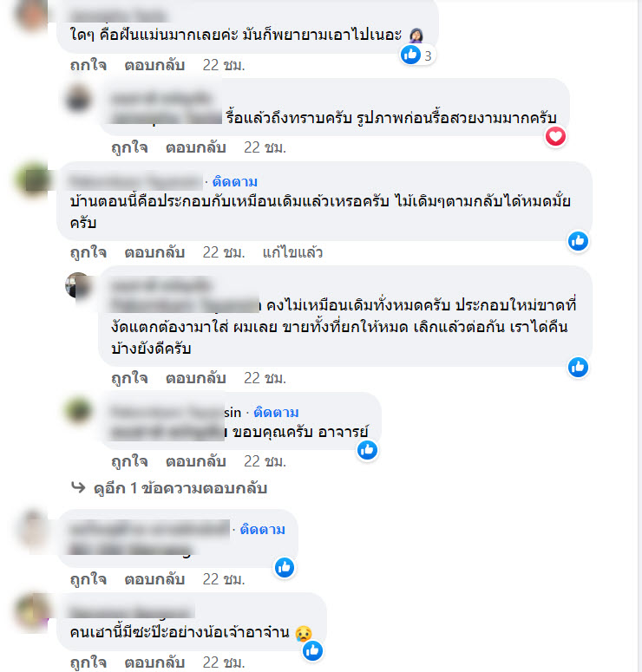642x672 pixels.
Task: Click the thumbs-up reaction icon with count 3
Action: (410, 55)
